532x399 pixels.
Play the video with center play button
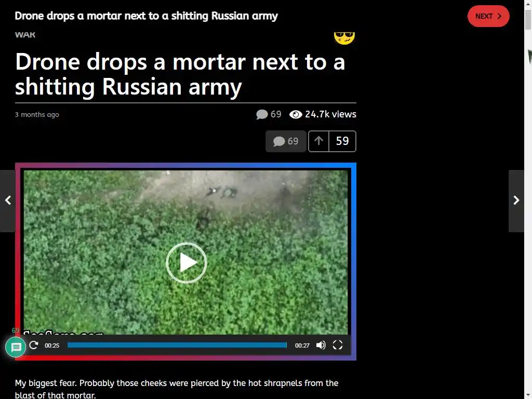tap(187, 262)
